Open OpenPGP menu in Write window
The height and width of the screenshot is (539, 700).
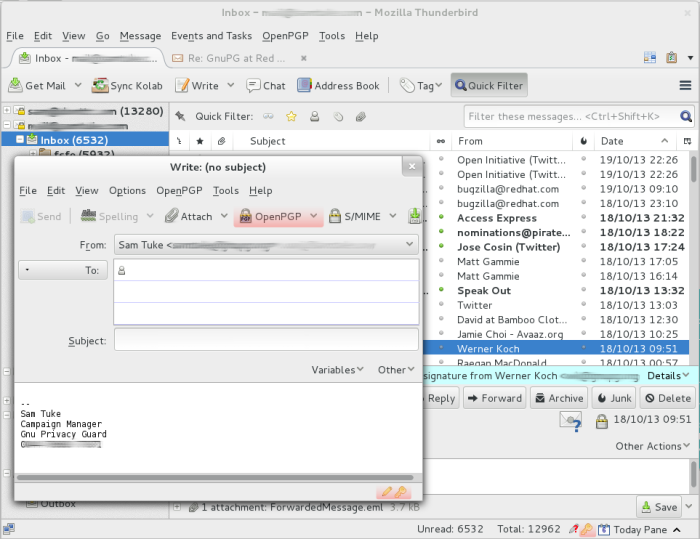(x=179, y=191)
